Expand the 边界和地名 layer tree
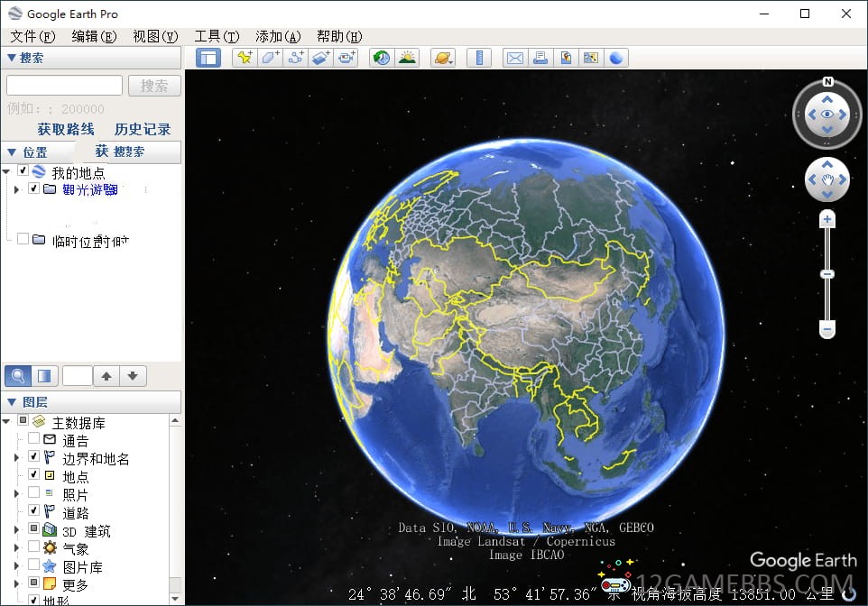Viewport: 868px width, 606px height. [x=16, y=458]
